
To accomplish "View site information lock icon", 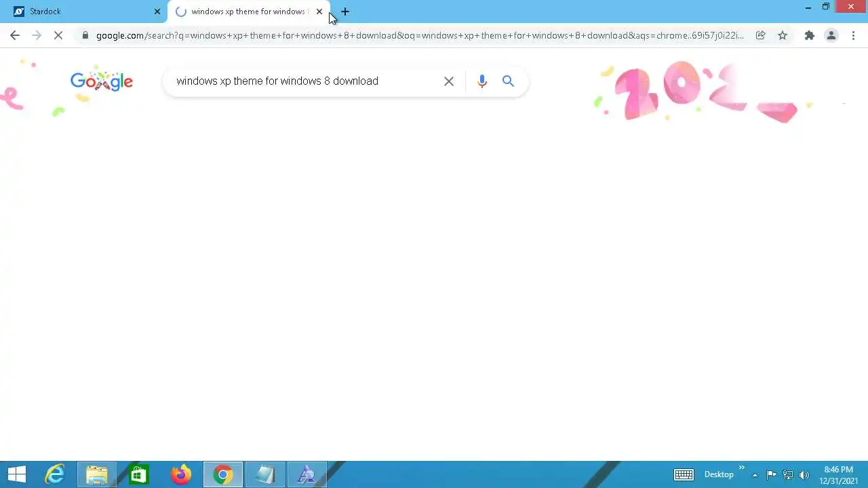I will 85,35.
